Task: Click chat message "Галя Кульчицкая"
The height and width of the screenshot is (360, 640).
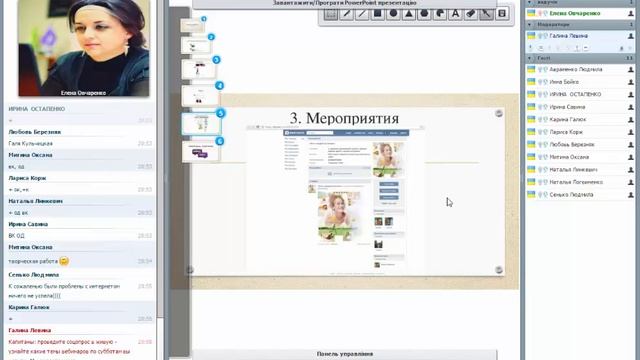Action: click(30, 144)
